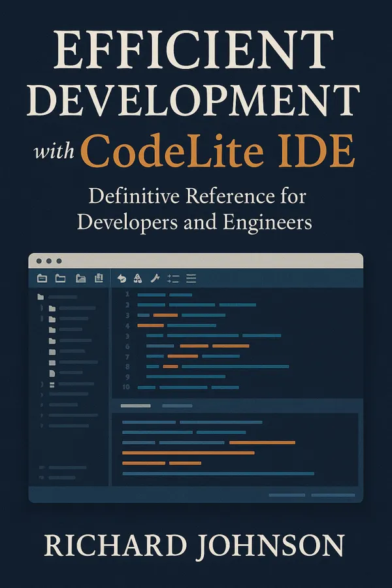Click line number 4 in the editor gutter
The height and width of the screenshot is (588, 392).
(x=127, y=325)
